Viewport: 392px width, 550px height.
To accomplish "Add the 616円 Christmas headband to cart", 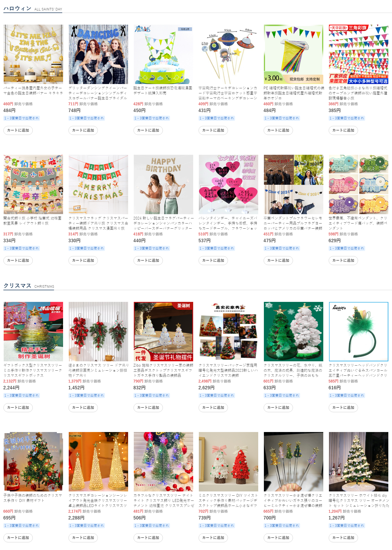I will 343,408.
